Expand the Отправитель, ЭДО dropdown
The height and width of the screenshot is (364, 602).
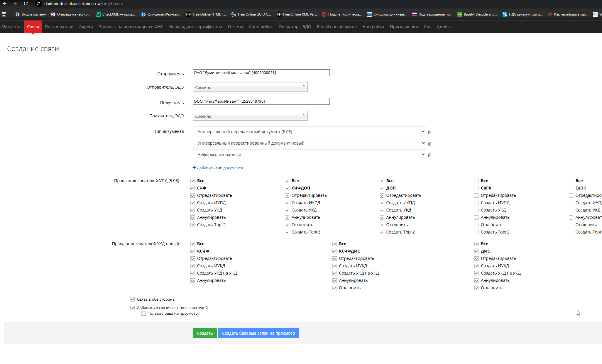(250, 87)
